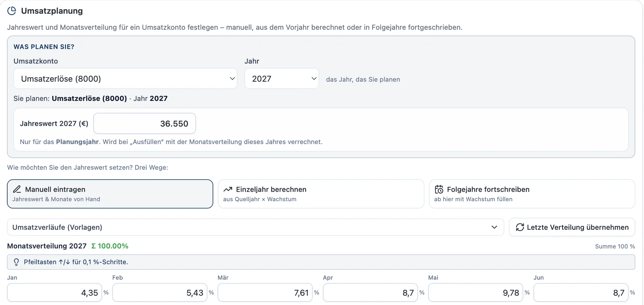Viewport: 644px width, 305px height.
Task: Click the Mai percentage field 9,78
Action: (x=476, y=293)
